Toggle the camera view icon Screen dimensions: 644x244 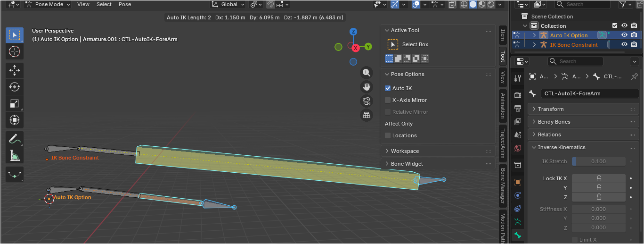coord(367,101)
